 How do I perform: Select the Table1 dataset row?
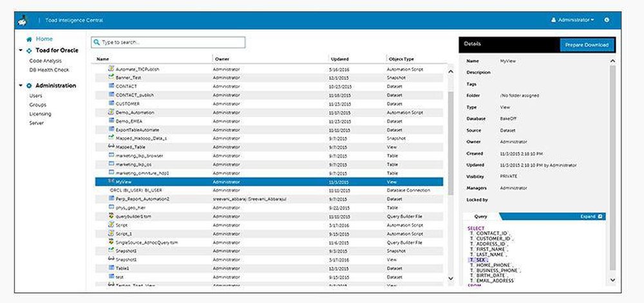click(x=269, y=268)
